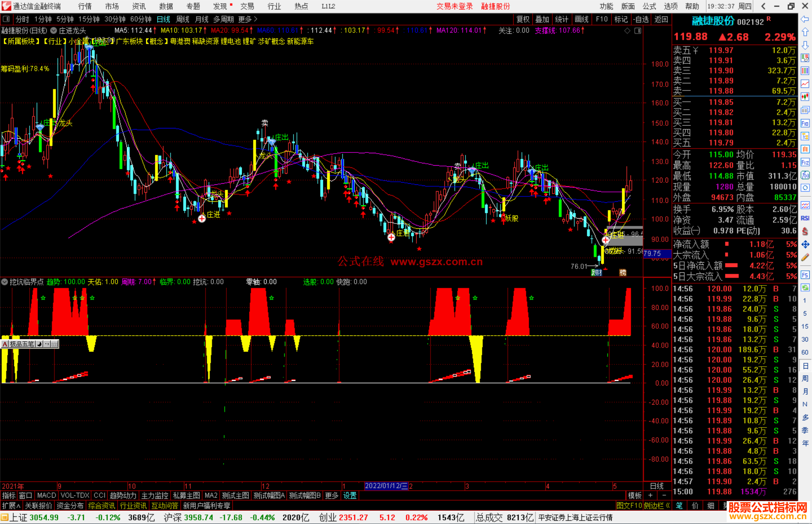Click the orange document icon in sidebar
The height and width of the screenshot is (524, 812).
coord(805,149)
